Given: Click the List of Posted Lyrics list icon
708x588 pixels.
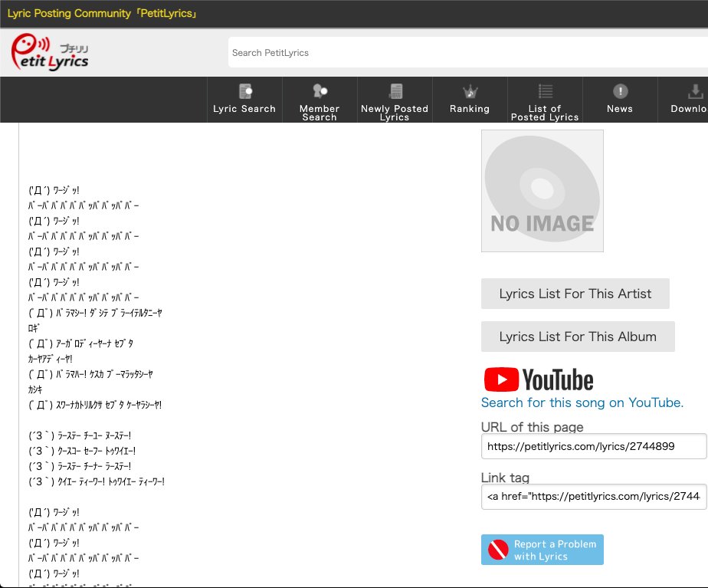Looking at the screenshot, I should [545, 91].
